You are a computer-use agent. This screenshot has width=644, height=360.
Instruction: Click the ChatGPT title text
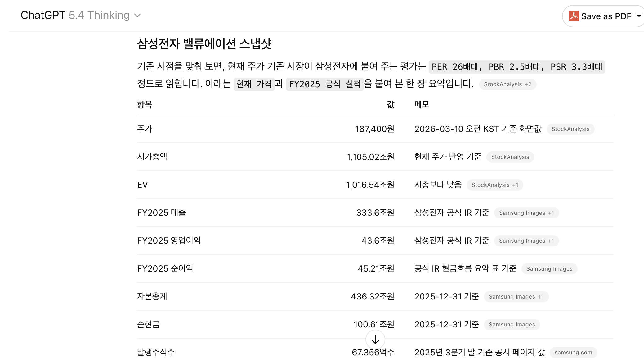43,15
